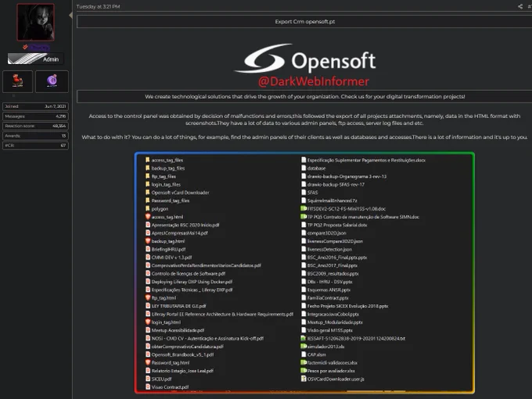
Task: Click the database file icon
Action: coord(304,168)
